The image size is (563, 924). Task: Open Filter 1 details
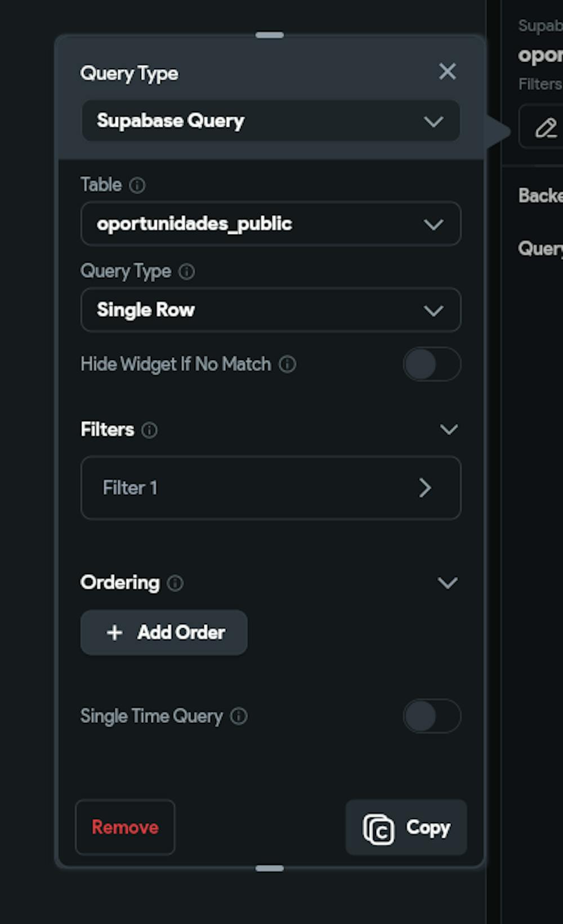click(270, 488)
